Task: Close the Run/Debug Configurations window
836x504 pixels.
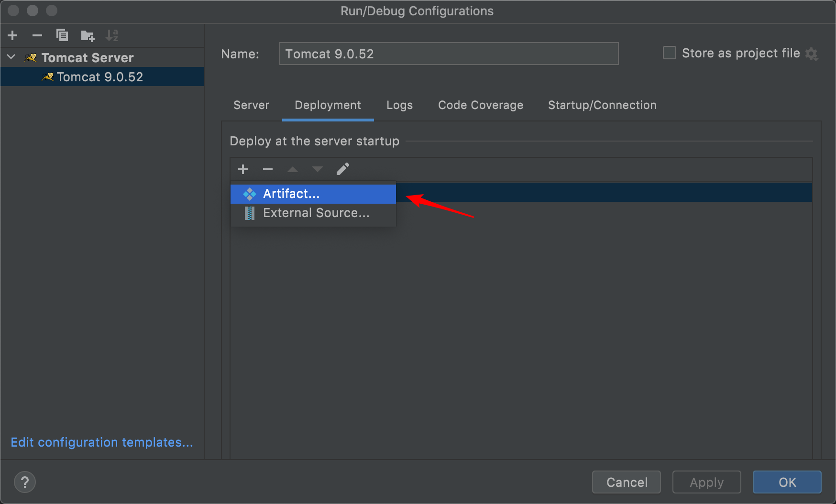Action: pos(13,11)
